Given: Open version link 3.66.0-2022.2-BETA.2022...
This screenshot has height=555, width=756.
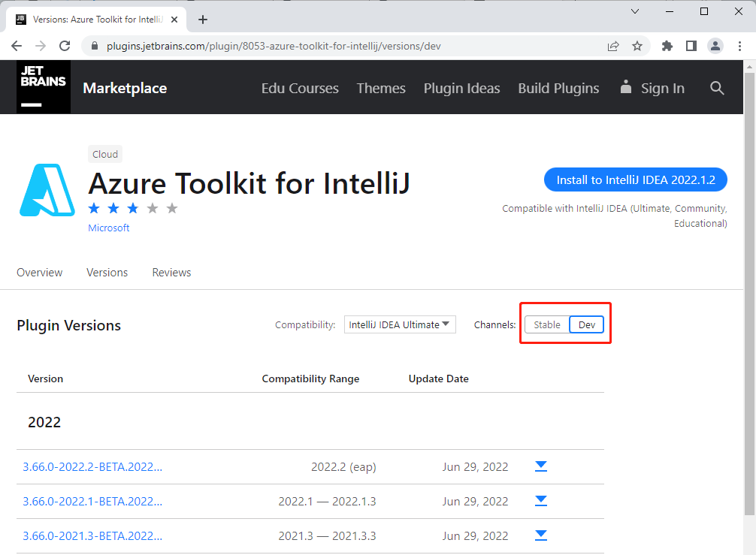Looking at the screenshot, I should 92,467.
